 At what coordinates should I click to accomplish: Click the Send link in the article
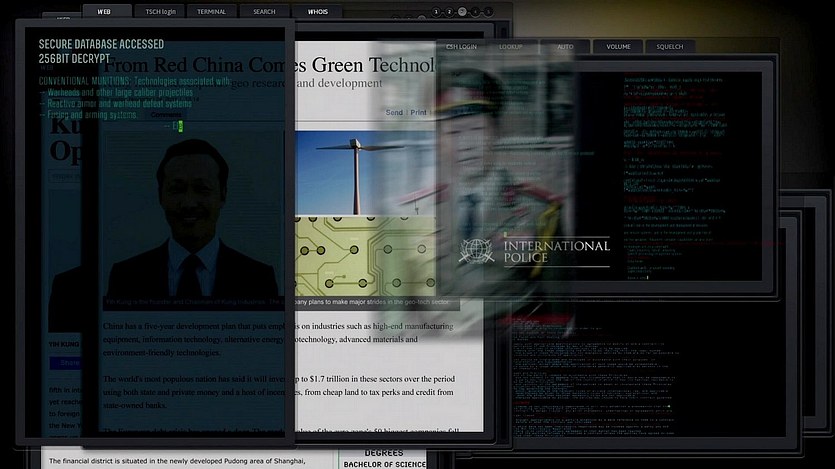[394, 112]
